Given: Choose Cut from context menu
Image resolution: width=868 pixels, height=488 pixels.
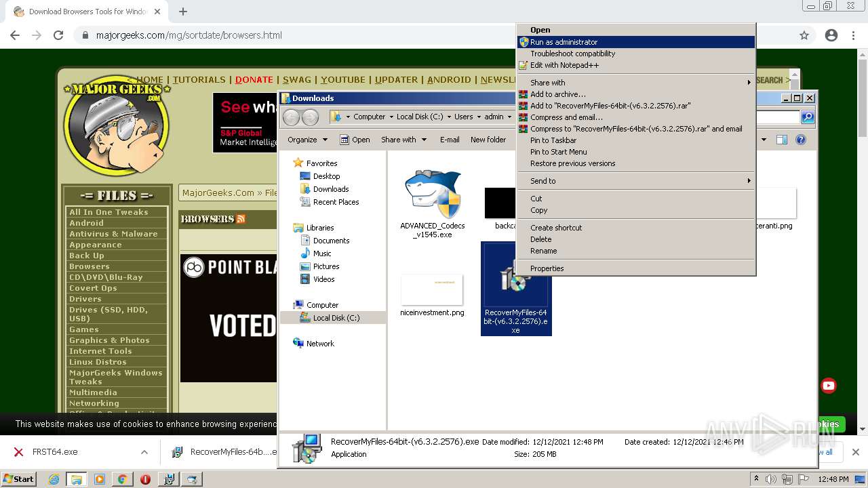Looking at the screenshot, I should (636, 199).
